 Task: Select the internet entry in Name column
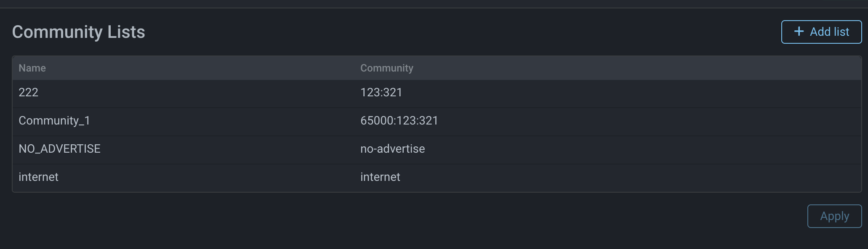(x=38, y=177)
